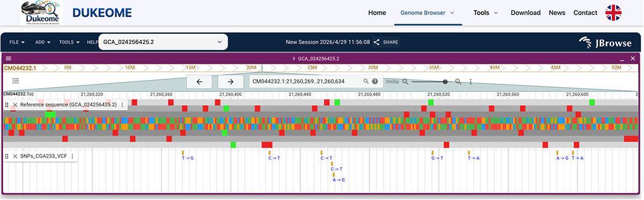Image resolution: width=644 pixels, height=200 pixels.
Task: Open SNPs_CGA233_VCF track options menu
Action: (x=72, y=156)
